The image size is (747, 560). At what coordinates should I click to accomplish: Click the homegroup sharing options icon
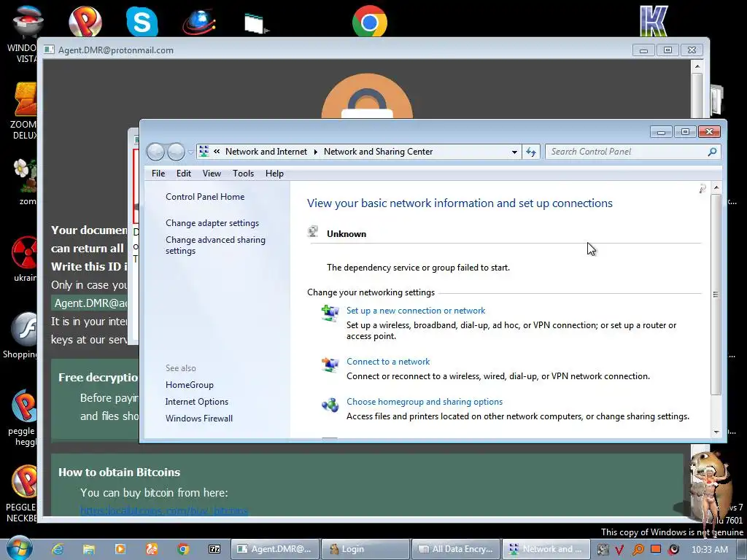[x=330, y=405]
